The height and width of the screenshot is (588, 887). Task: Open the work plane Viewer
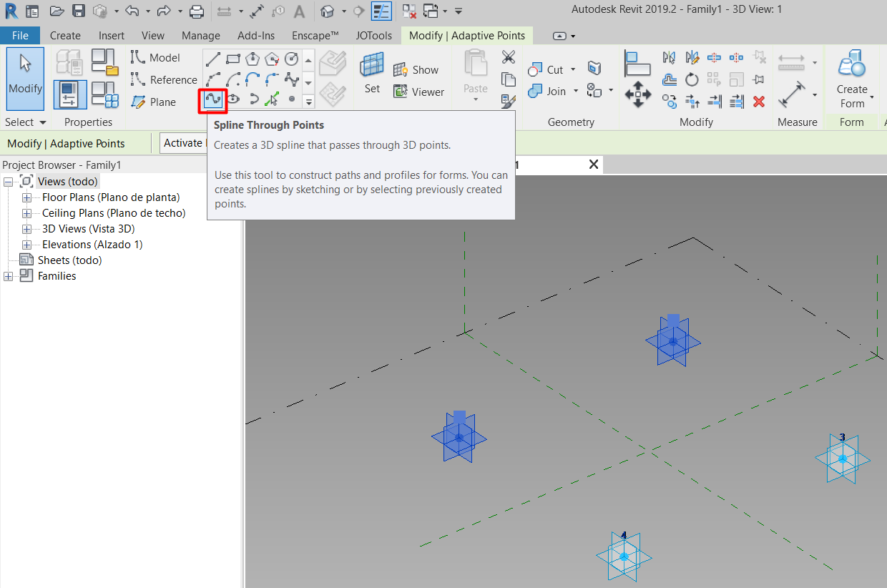[x=419, y=92]
